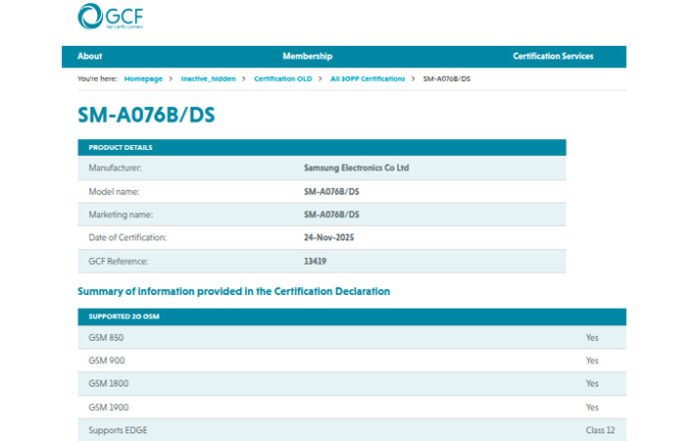Click the GSM 850 row label
This screenshot has height=441, width=696.
coord(106,338)
